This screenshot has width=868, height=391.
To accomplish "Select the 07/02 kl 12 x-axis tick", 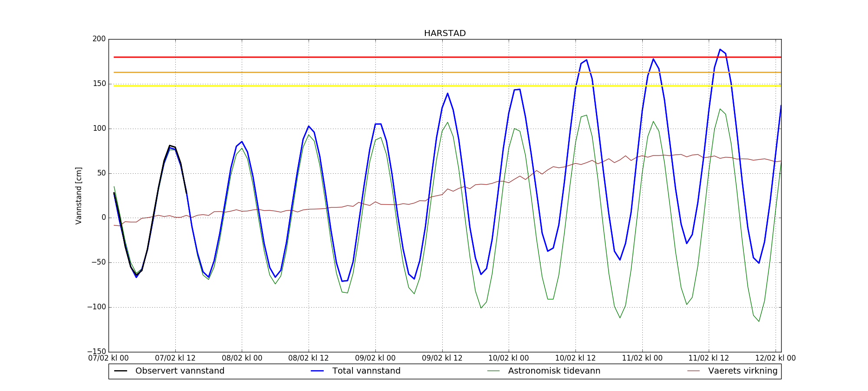I will tap(175, 358).
